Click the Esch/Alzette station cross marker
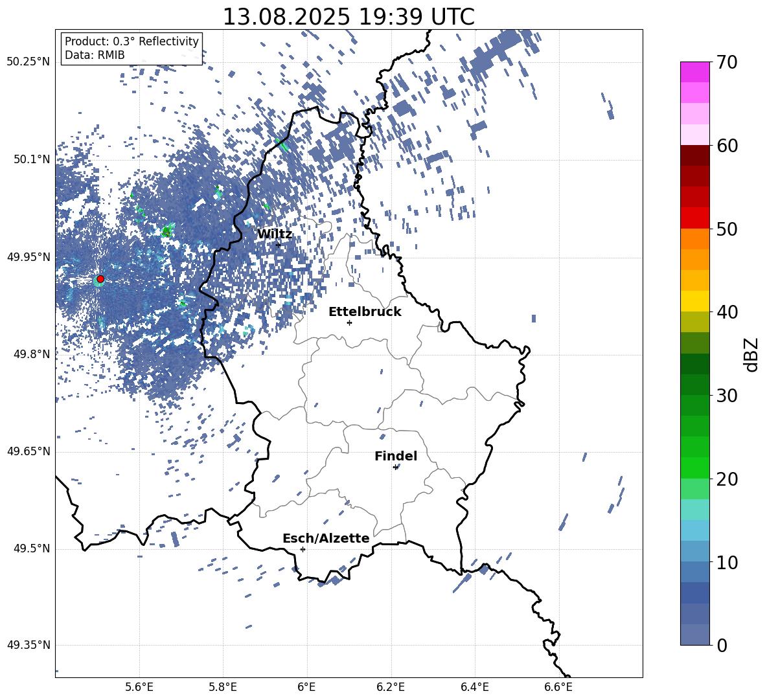 (x=303, y=549)
